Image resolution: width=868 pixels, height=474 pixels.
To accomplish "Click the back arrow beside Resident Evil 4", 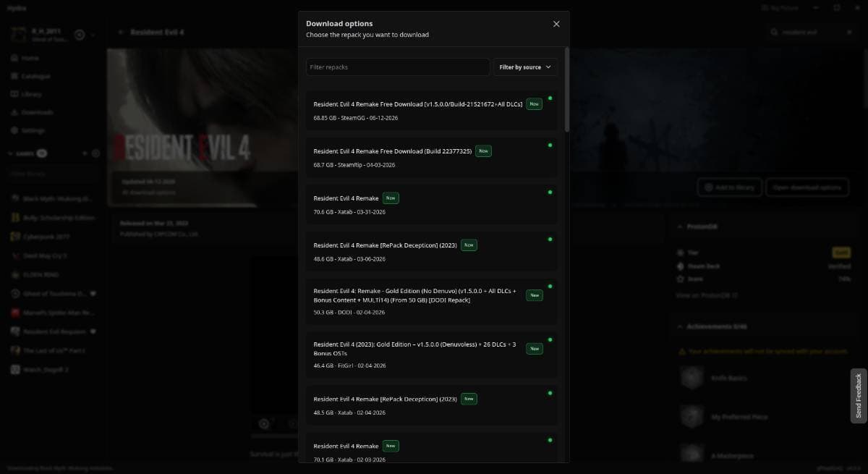I will coord(120,33).
